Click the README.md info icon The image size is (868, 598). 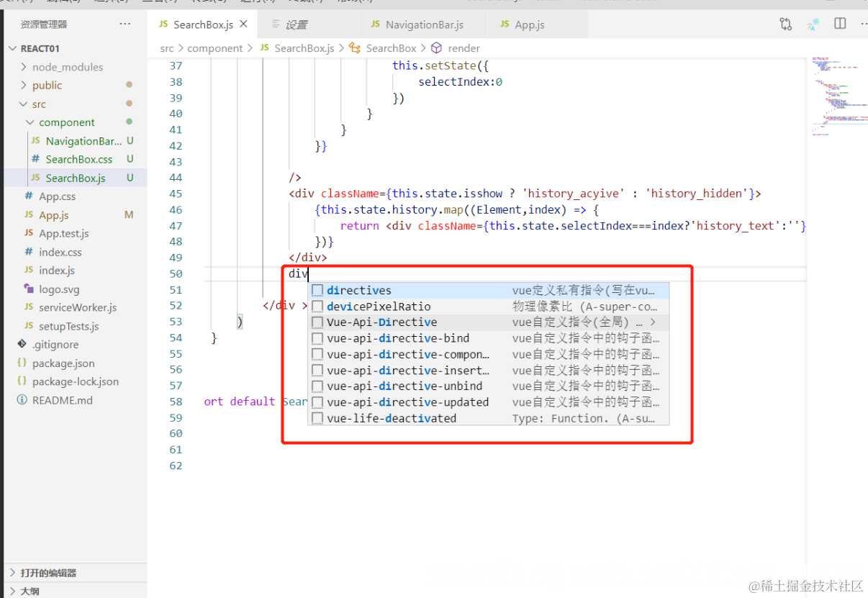point(22,400)
